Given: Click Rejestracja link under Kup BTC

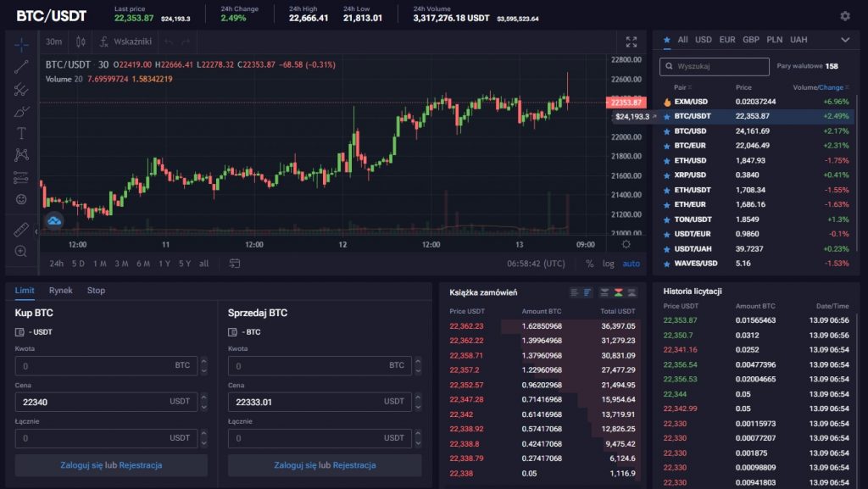Looking at the screenshot, I should tap(141, 465).
